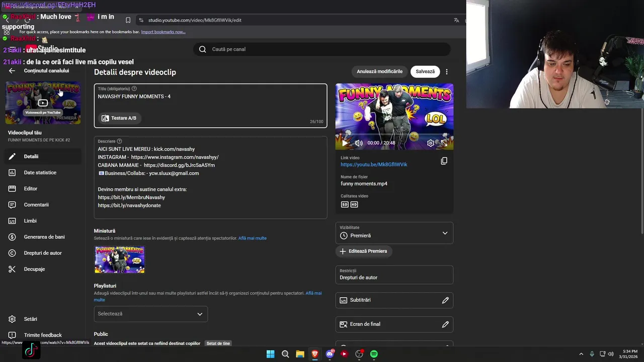Click the translate icon in the address bar
Screen dimensions: 644x362
click(456, 20)
